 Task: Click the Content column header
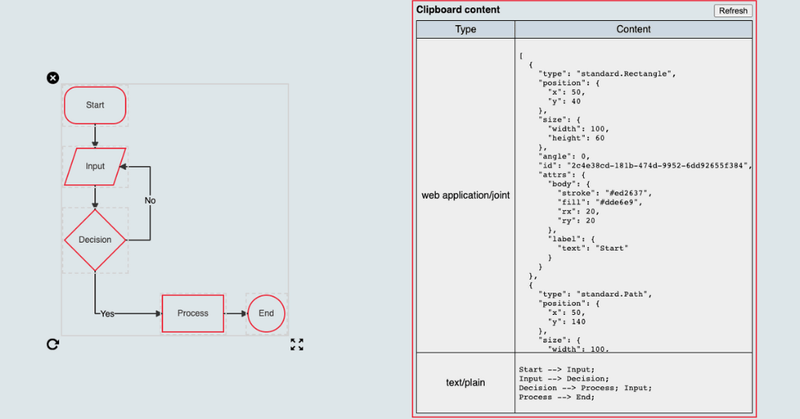click(633, 29)
